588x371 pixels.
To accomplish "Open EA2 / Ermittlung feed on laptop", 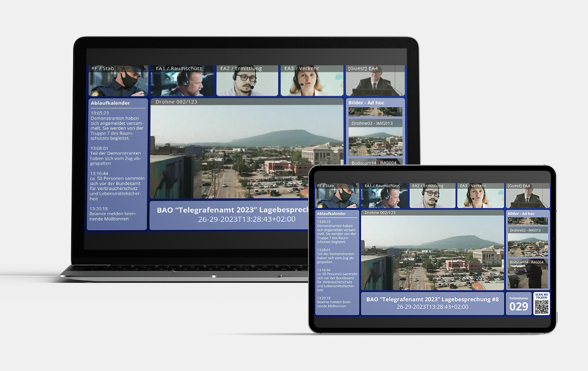I will coord(247,81).
